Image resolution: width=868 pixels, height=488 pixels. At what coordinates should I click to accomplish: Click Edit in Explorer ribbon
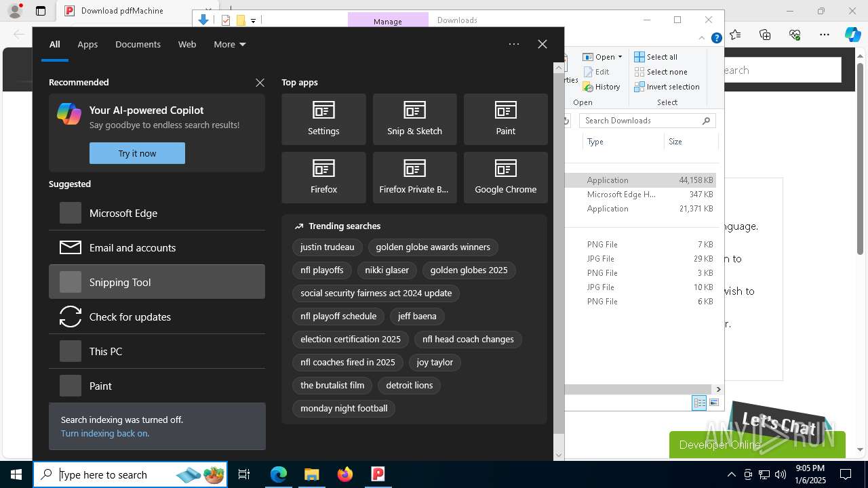point(596,72)
